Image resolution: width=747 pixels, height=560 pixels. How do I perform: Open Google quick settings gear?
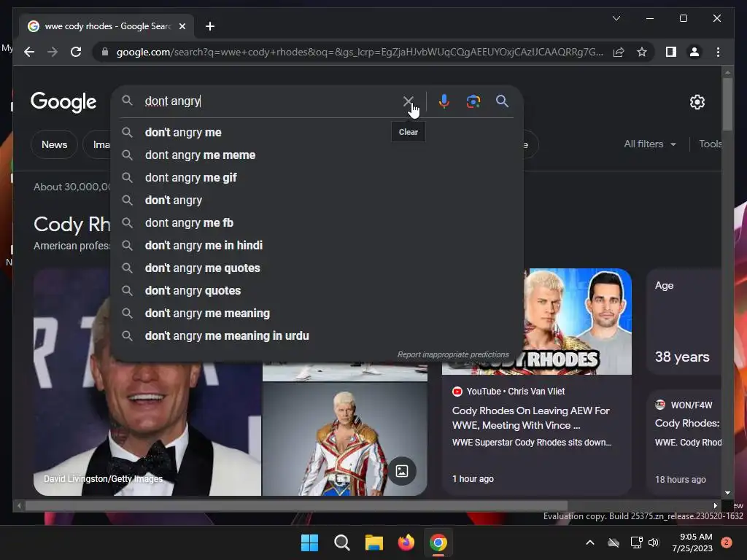coord(697,102)
